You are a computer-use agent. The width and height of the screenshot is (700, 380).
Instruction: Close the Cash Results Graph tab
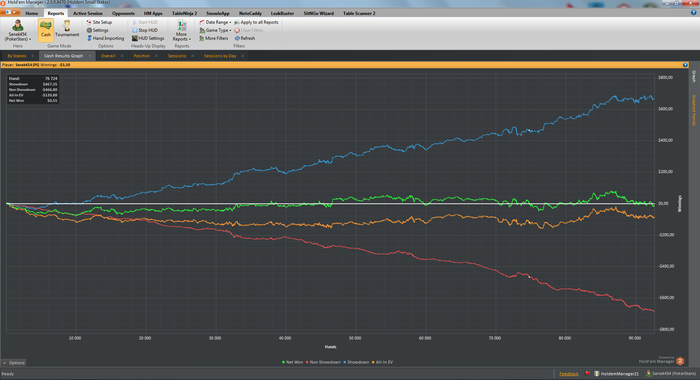89,56
